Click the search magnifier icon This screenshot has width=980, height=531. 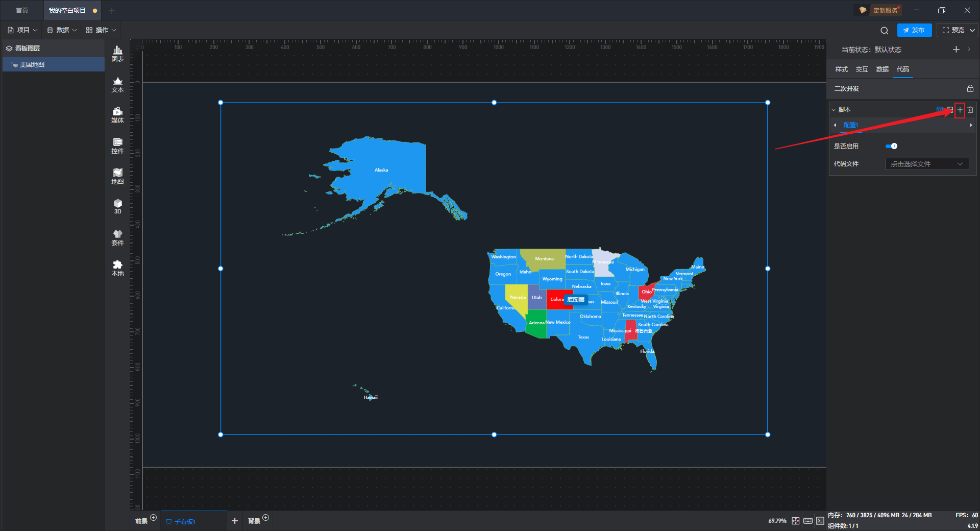pos(885,31)
